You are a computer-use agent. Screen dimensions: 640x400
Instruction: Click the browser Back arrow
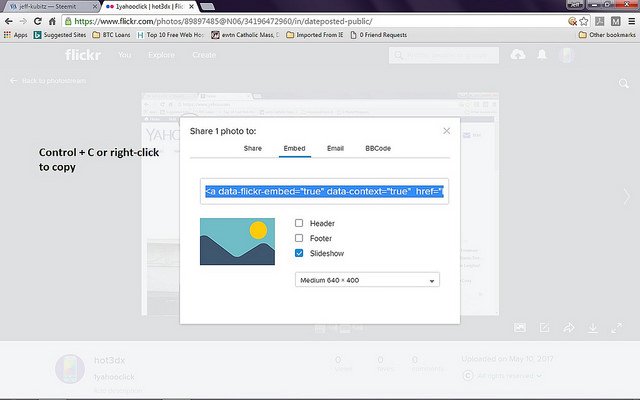(9, 21)
